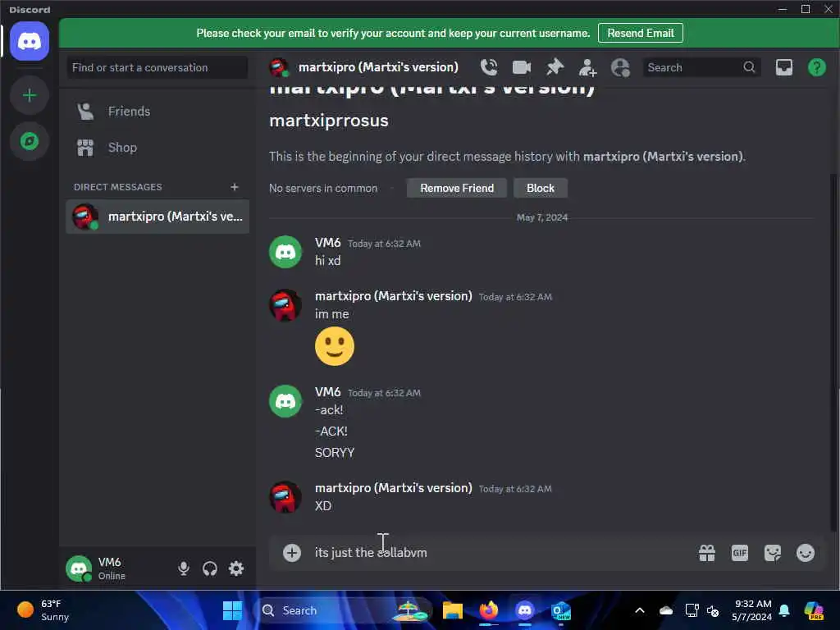840x630 pixels.
Task: Create a new DM with plus
Action: (x=234, y=187)
